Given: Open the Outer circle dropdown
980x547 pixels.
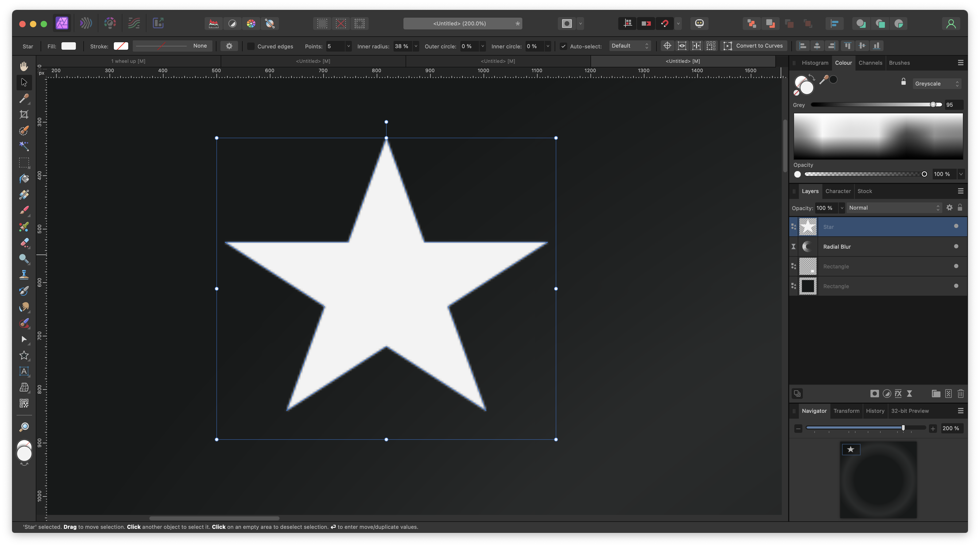Looking at the screenshot, I should [483, 46].
